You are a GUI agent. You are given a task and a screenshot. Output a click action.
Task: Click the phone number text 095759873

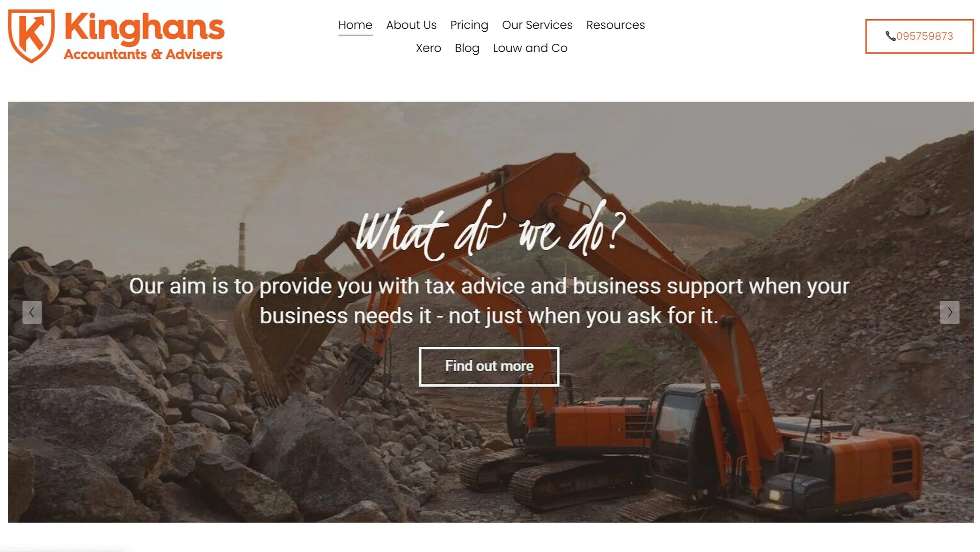[925, 36]
